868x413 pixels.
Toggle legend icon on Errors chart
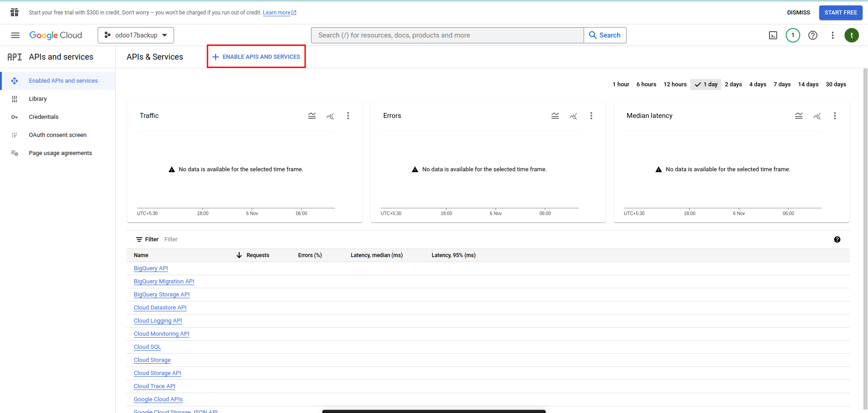click(x=555, y=116)
